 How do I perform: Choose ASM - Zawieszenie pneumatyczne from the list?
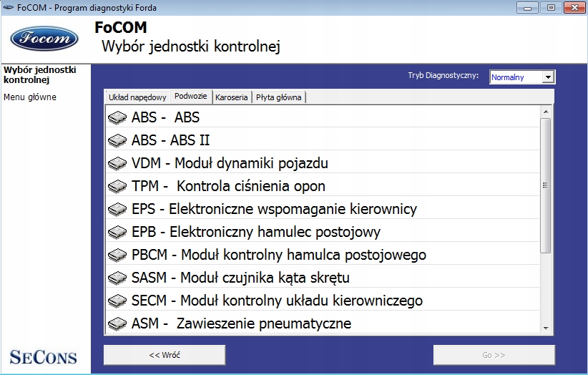(x=241, y=323)
